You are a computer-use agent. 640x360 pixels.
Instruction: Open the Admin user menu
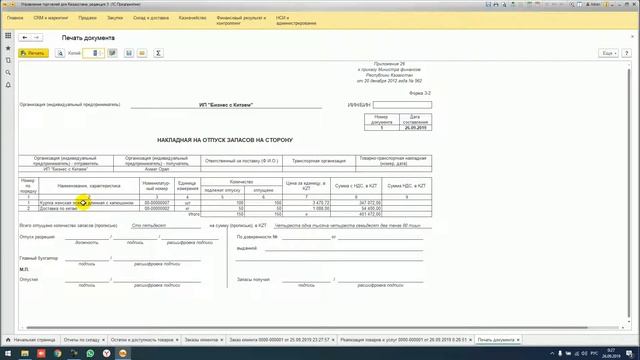593,4
